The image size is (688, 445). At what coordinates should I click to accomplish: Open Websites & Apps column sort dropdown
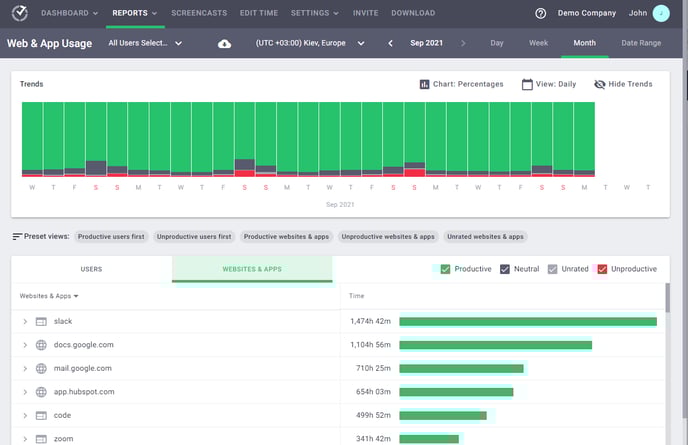(49, 296)
